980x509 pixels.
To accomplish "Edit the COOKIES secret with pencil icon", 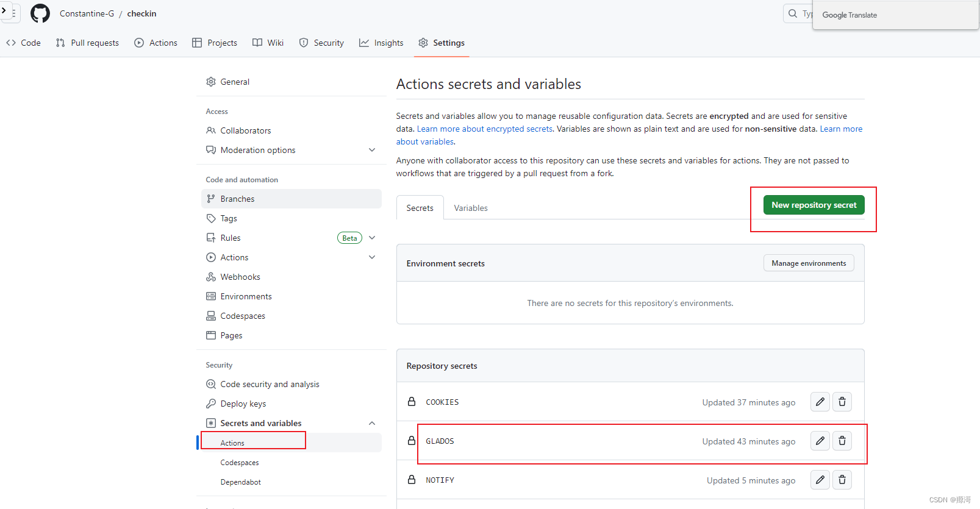I will (x=820, y=402).
